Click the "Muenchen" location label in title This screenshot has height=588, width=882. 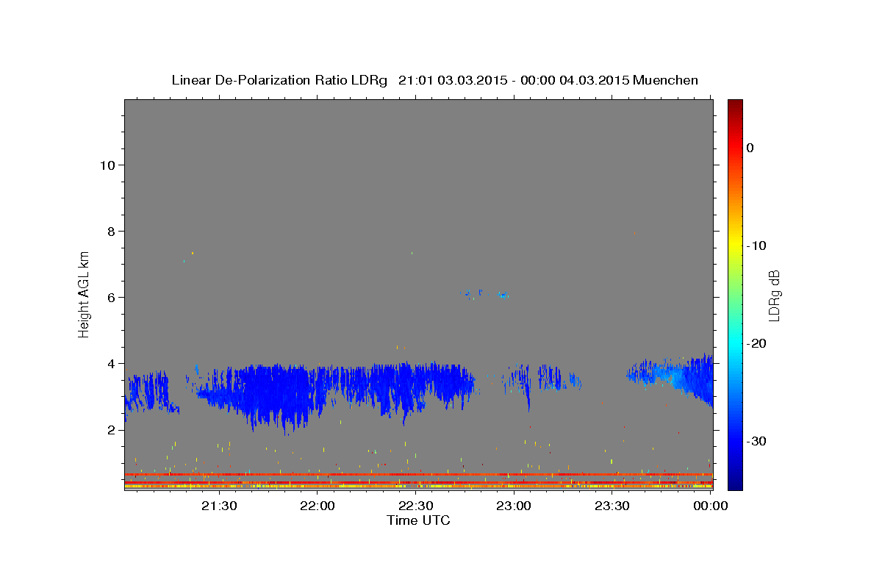[x=666, y=80]
